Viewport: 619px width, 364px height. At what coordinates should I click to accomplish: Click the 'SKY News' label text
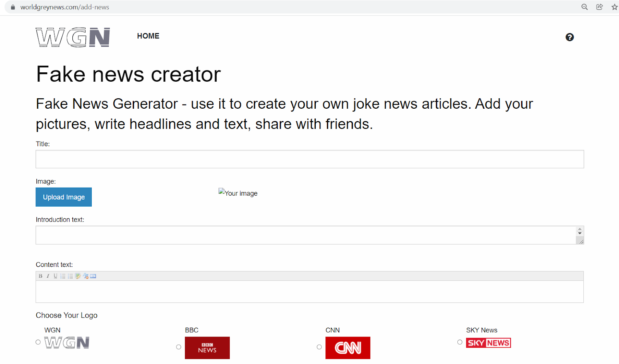482,330
